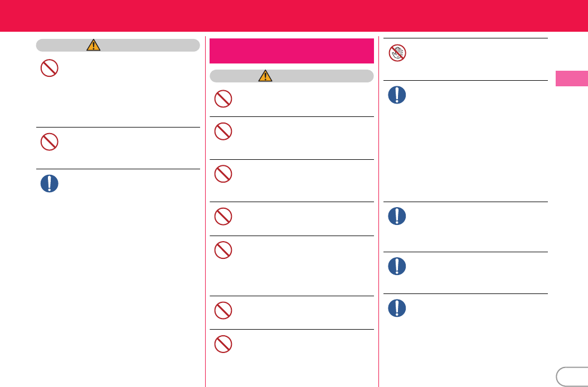Select the pink side tab on right edge

571,79
